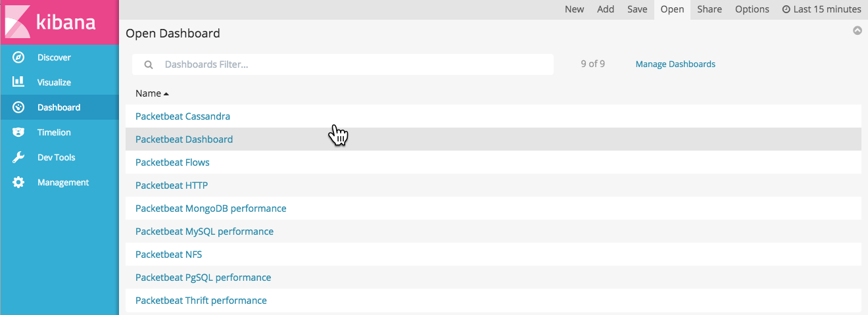Image resolution: width=868 pixels, height=315 pixels.
Task: Click the Visualize bar chart icon
Action: tap(18, 82)
